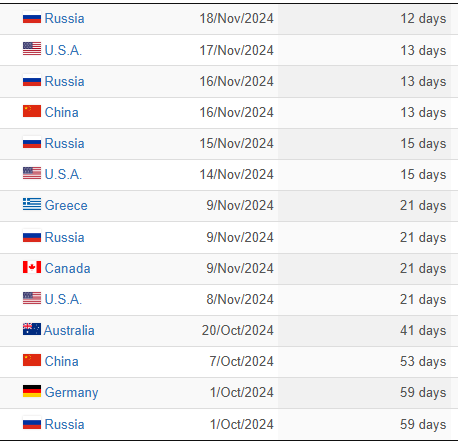Click the Germany flag icon
The image size is (458, 441).
pyautogui.click(x=32, y=391)
